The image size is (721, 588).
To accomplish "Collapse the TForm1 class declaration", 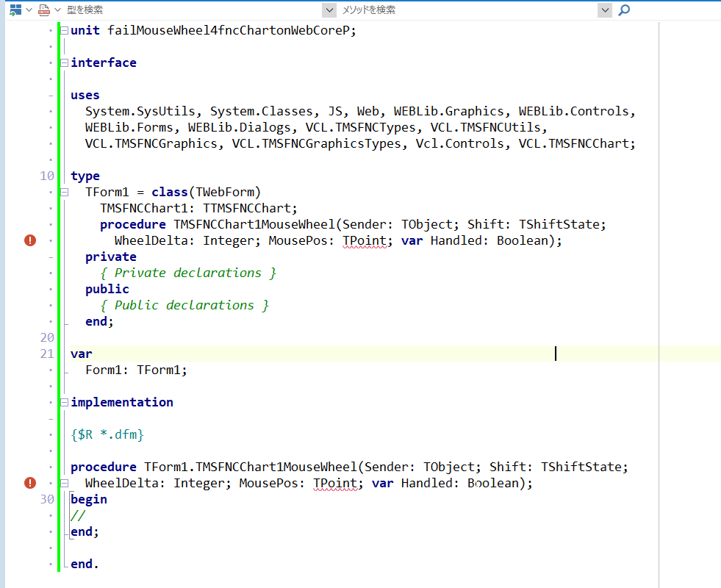I will coord(64,193).
